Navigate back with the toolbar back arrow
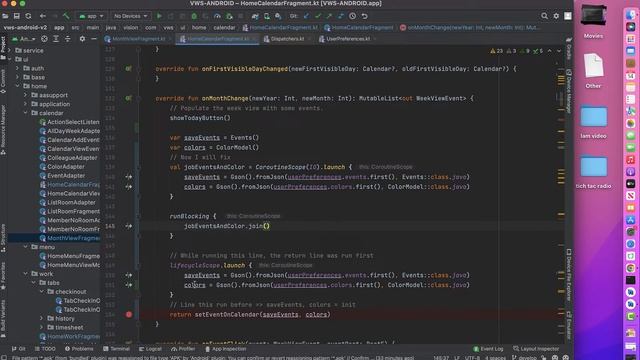 (x=43, y=16)
